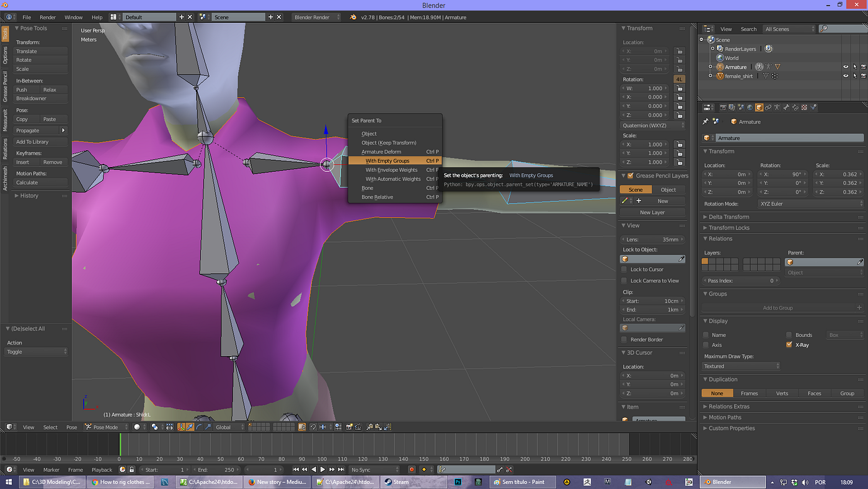The height and width of the screenshot is (489, 868).
Task: Hide the female_shirt object with its eye toggle
Action: click(x=846, y=76)
